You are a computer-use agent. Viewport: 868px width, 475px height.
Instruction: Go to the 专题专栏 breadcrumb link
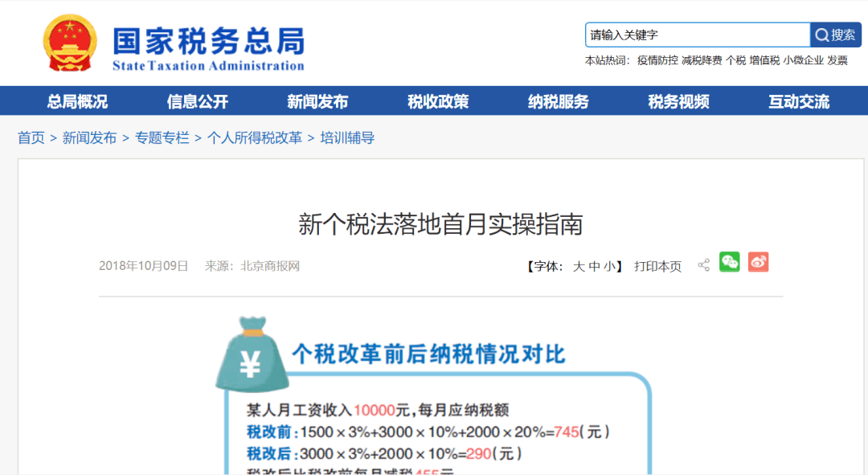click(162, 137)
